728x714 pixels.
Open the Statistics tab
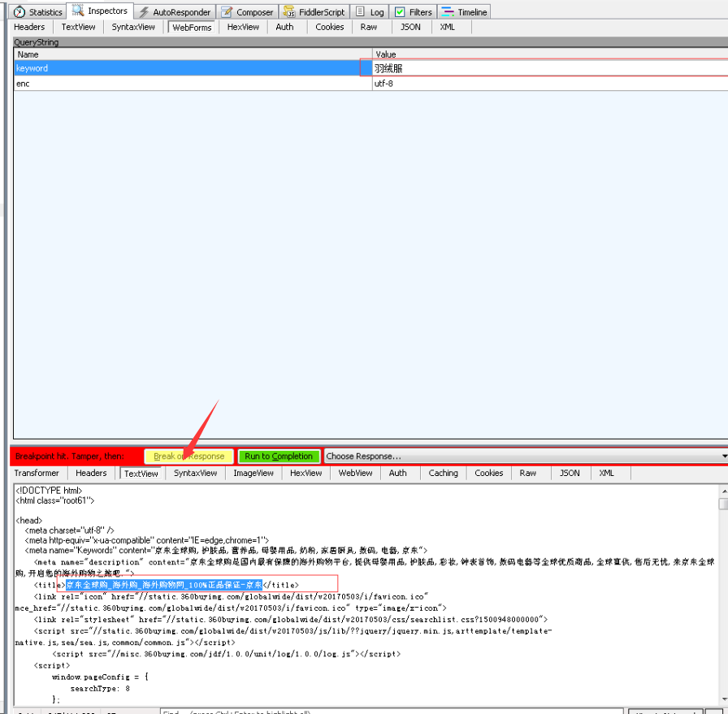(38, 12)
